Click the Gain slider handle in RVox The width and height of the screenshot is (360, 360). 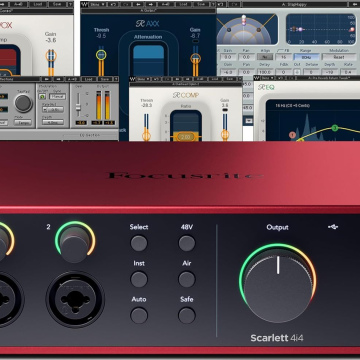click(51, 55)
